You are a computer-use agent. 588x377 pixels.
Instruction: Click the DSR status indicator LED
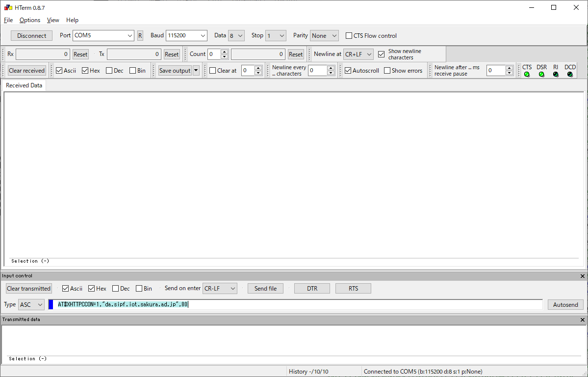point(541,74)
